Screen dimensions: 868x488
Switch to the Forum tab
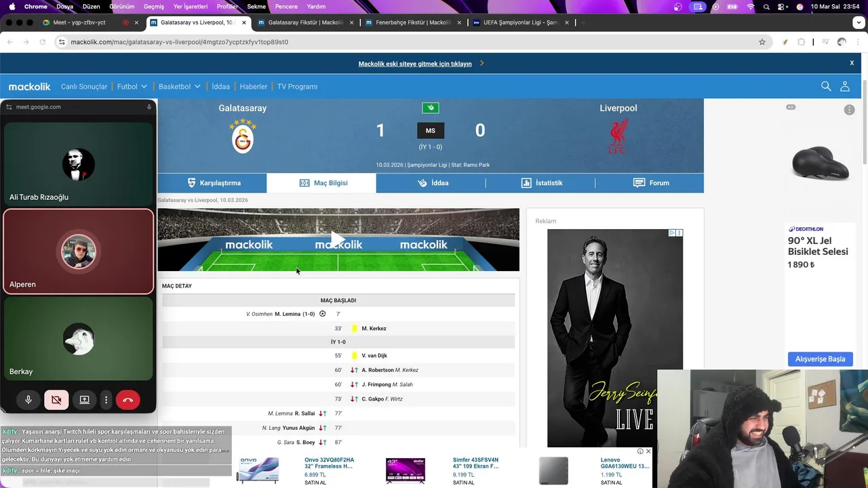650,183
